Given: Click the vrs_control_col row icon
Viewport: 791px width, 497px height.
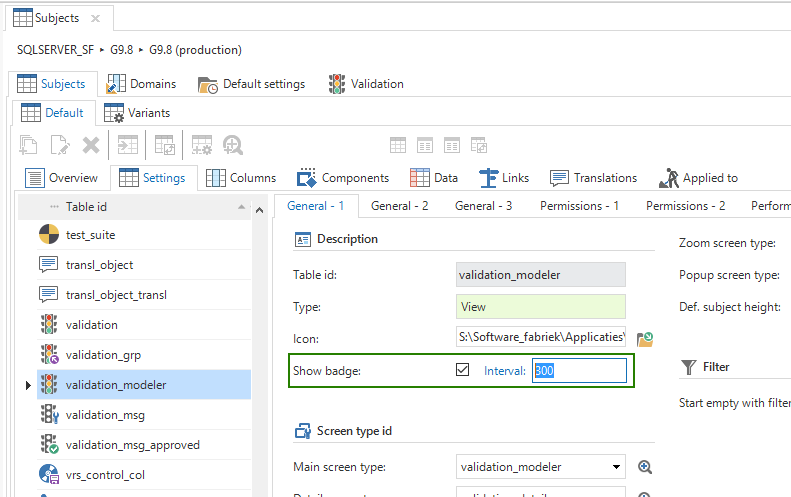Looking at the screenshot, I should [x=49, y=475].
